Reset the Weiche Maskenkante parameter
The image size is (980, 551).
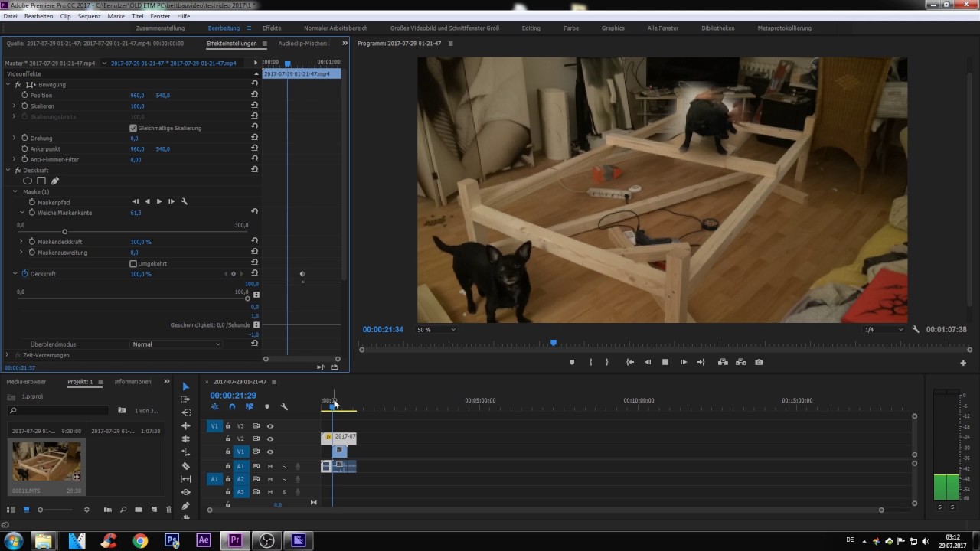pyautogui.click(x=254, y=212)
